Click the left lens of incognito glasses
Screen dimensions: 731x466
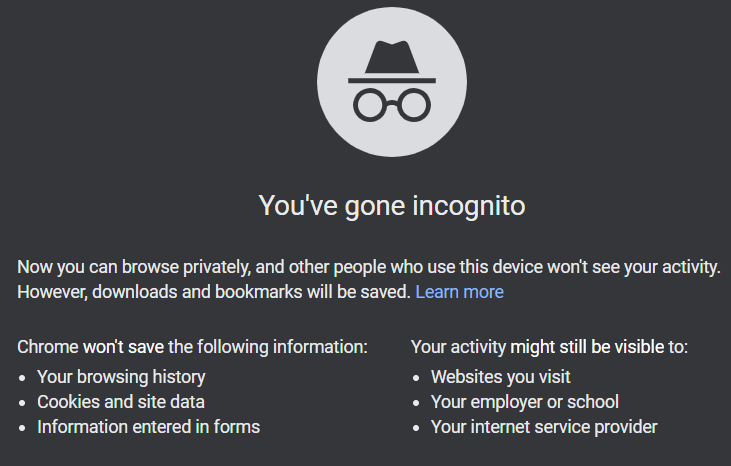pyautogui.click(x=369, y=103)
